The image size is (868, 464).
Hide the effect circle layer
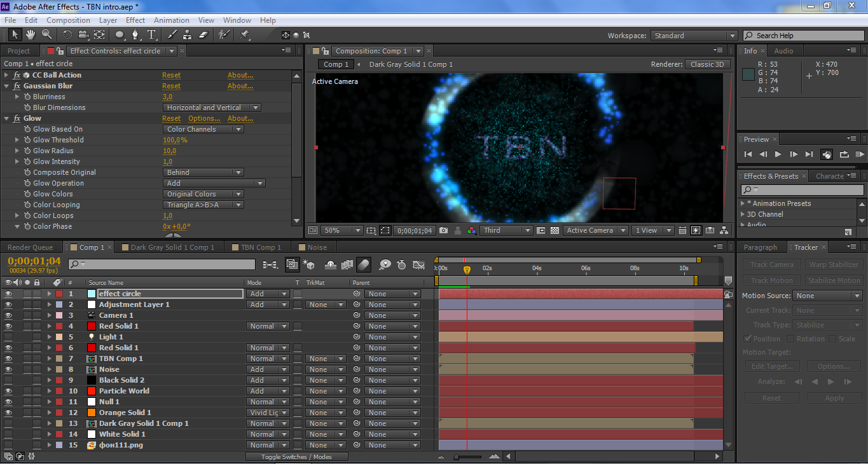point(8,294)
